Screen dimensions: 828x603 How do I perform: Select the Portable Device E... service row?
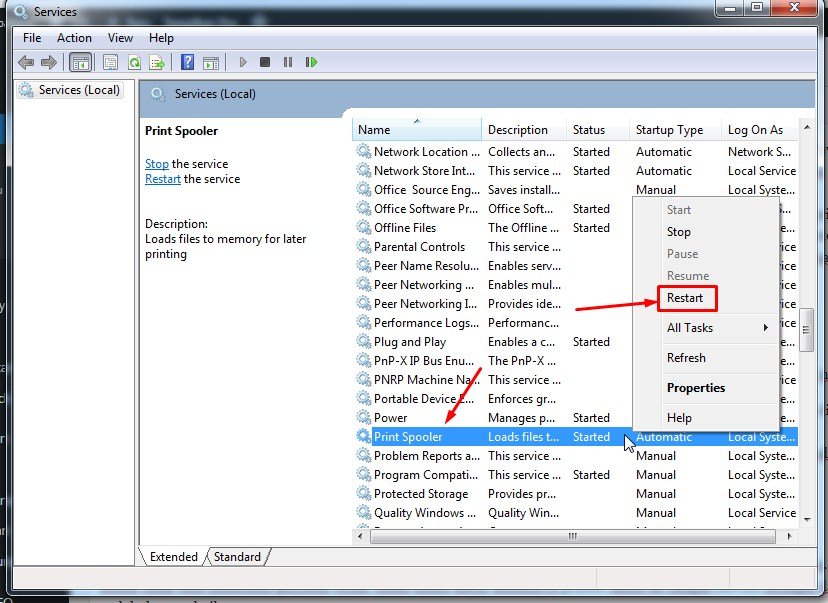coord(576,399)
